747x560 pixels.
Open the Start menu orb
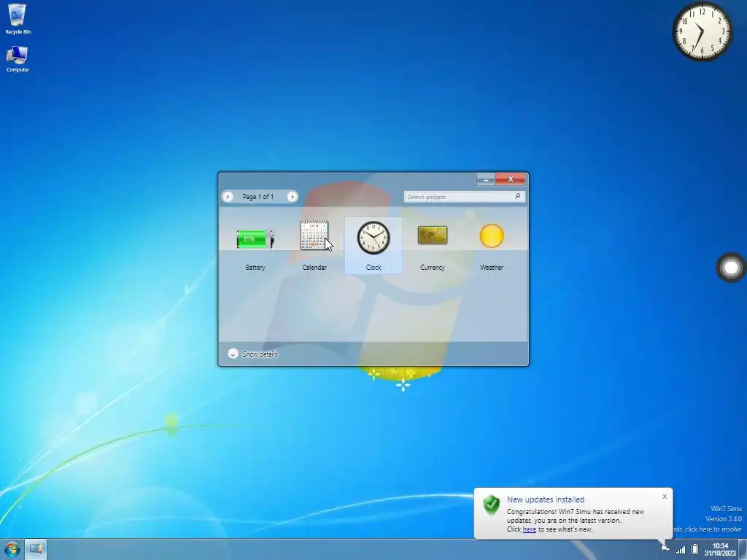tap(12, 549)
